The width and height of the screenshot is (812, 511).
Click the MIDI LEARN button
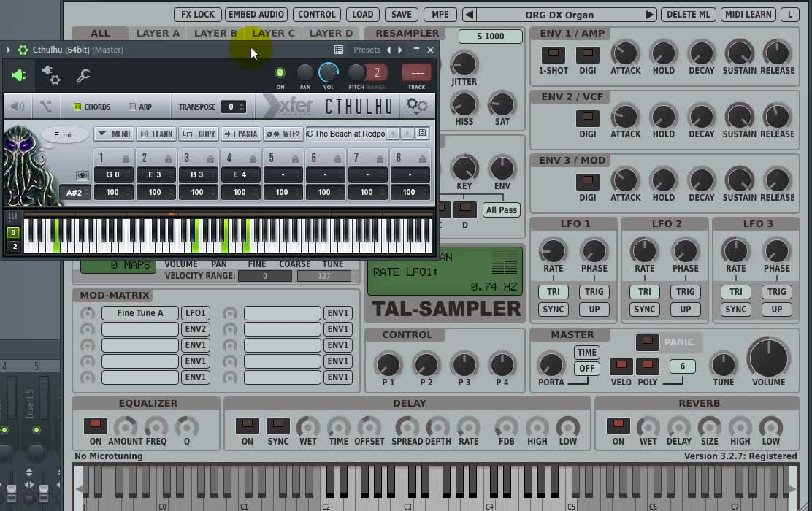click(748, 15)
